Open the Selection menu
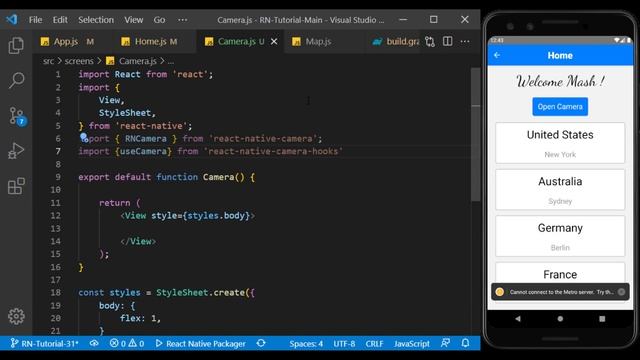 point(96,20)
